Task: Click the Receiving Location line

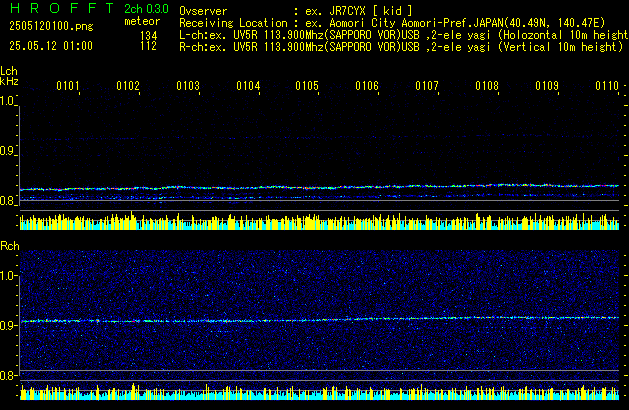Action: [392, 23]
